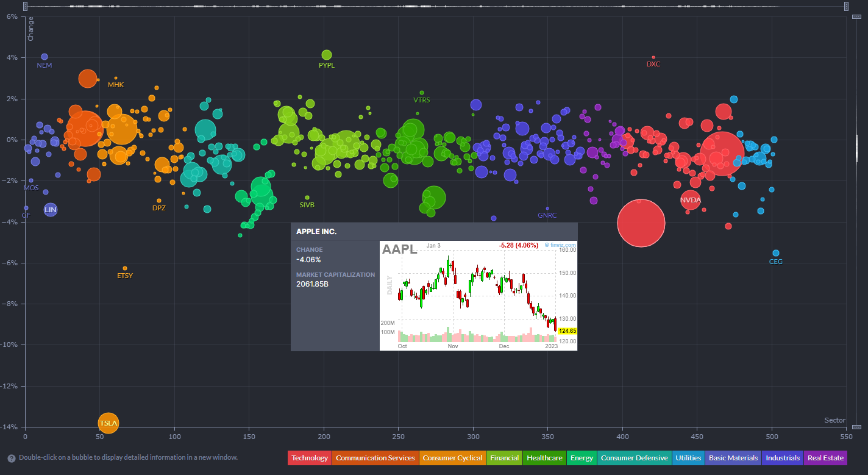The width and height of the screenshot is (868, 475).
Task: Click the top handle of the vertical range slider
Action: [x=856, y=16]
